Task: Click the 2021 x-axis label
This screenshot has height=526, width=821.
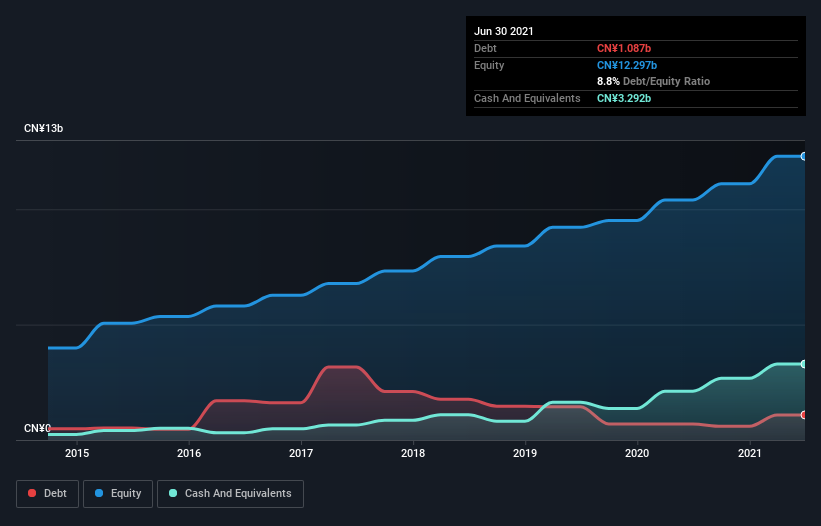Action: 750,453
